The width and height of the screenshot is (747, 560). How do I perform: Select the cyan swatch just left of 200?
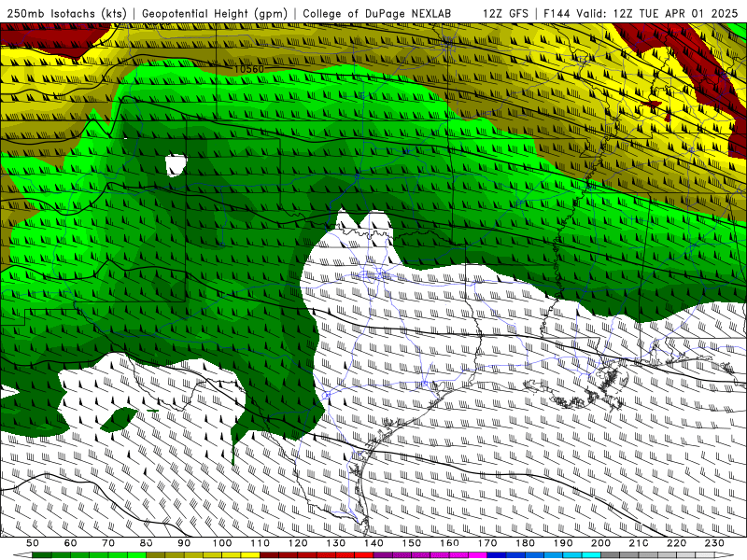591,555
